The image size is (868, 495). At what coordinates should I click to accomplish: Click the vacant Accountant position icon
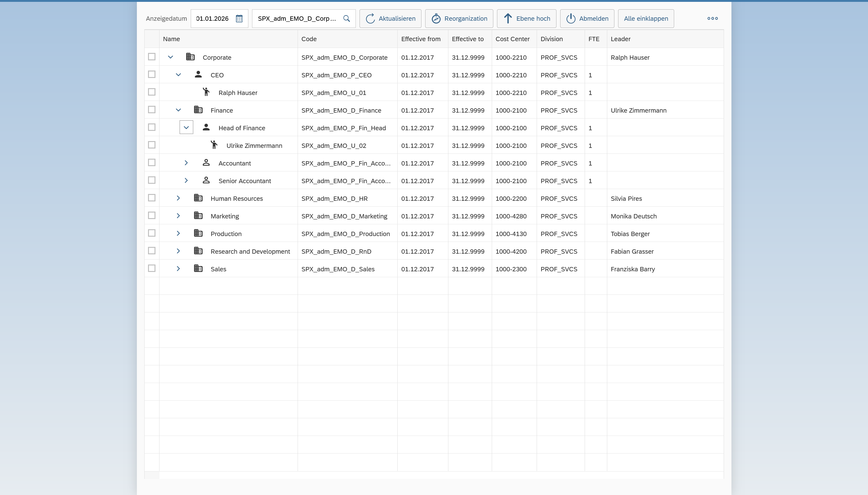[x=206, y=162]
